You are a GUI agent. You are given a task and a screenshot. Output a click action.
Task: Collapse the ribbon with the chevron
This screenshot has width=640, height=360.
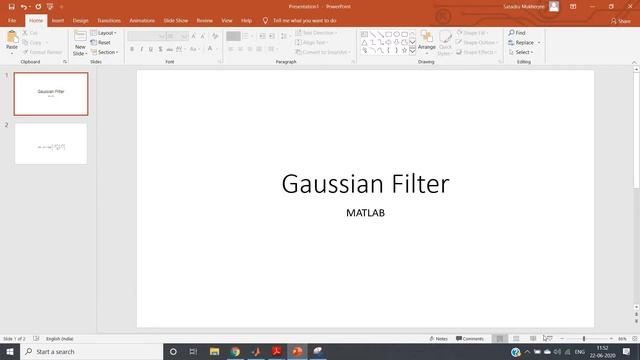pyautogui.click(x=634, y=62)
